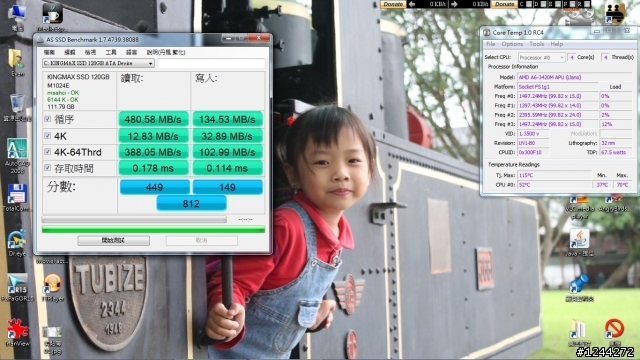Click the 0.178 ms read access time
This screenshot has width=640, height=360.
click(153, 168)
